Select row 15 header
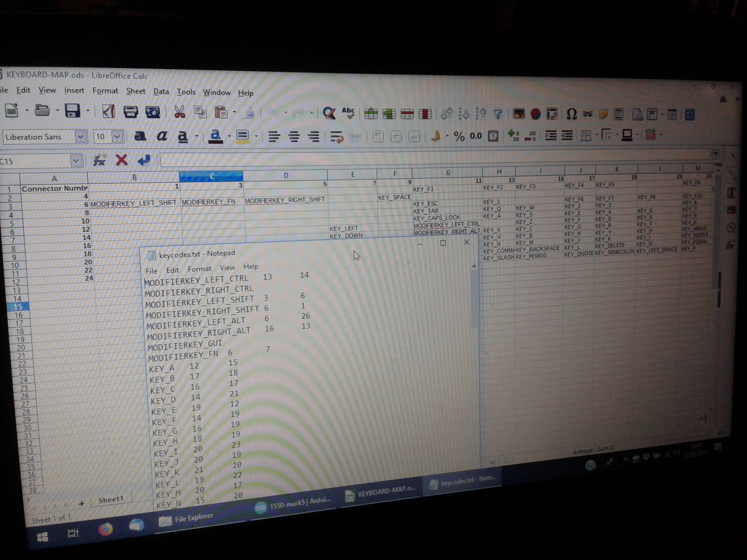Image resolution: width=747 pixels, height=560 pixels. (18, 307)
